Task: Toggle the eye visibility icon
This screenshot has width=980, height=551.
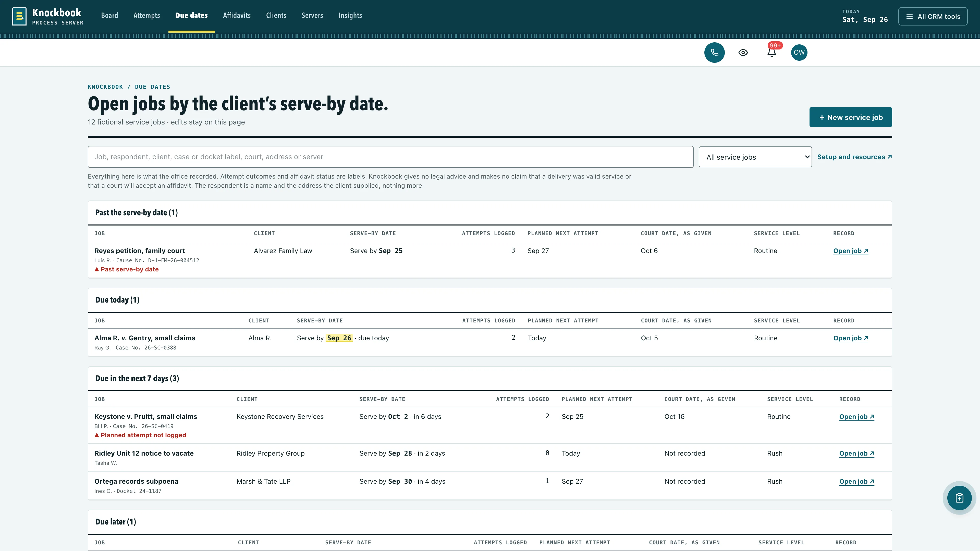Action: coord(743,53)
